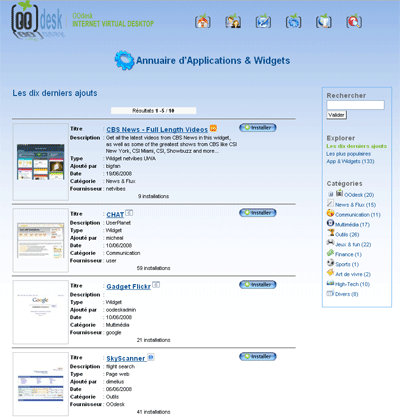Click the Outils category trophy icon

point(330,233)
